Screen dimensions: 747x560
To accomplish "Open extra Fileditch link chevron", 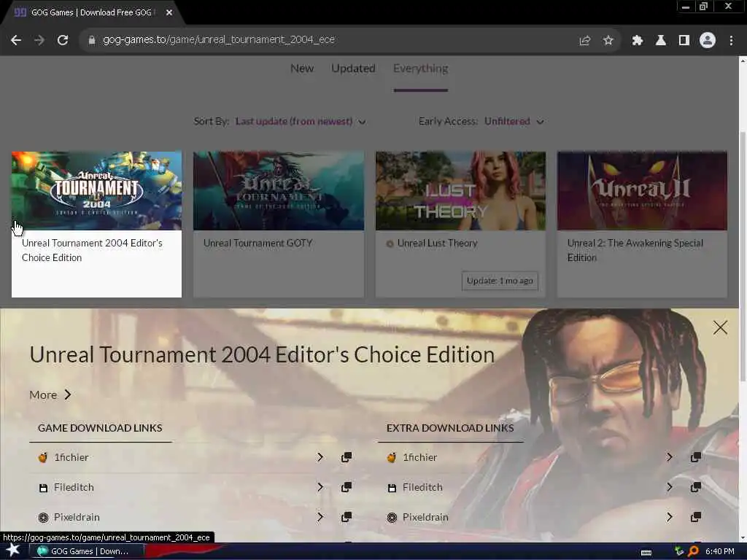I will [670, 487].
